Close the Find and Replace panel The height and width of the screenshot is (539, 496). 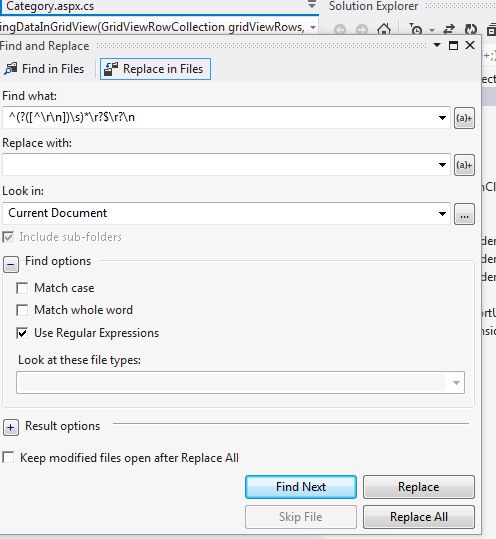click(x=470, y=45)
